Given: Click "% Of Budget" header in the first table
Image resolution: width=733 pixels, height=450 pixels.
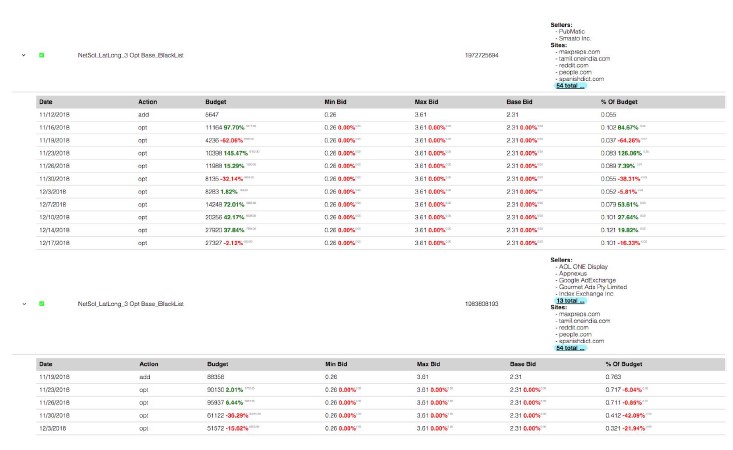Looking at the screenshot, I should pos(619,101).
